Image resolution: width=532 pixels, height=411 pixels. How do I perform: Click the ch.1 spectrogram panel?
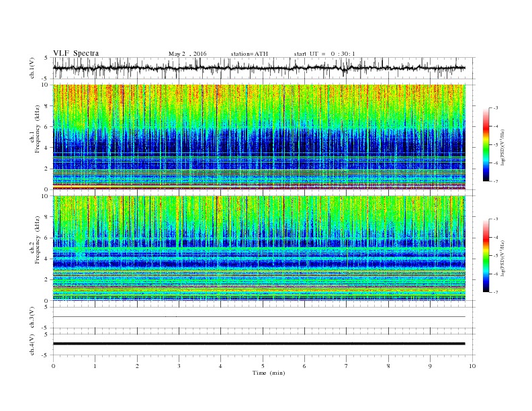[x=259, y=137]
